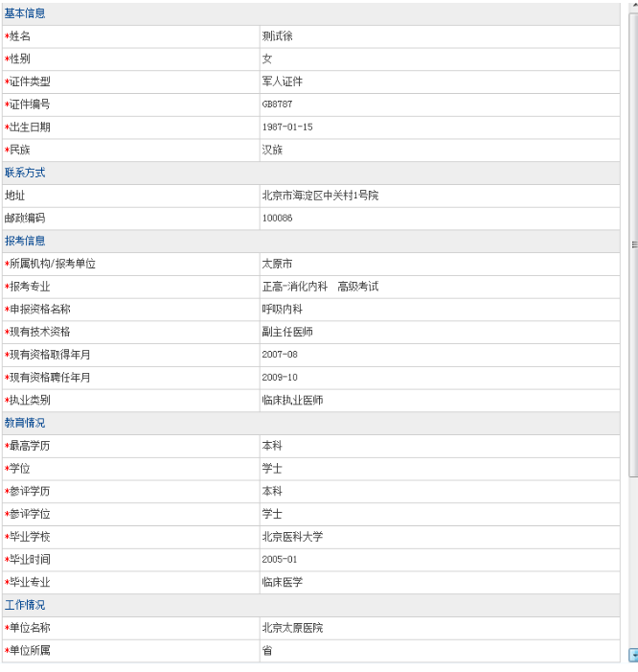
Task: Click the label 姓名
Action: 20,36
